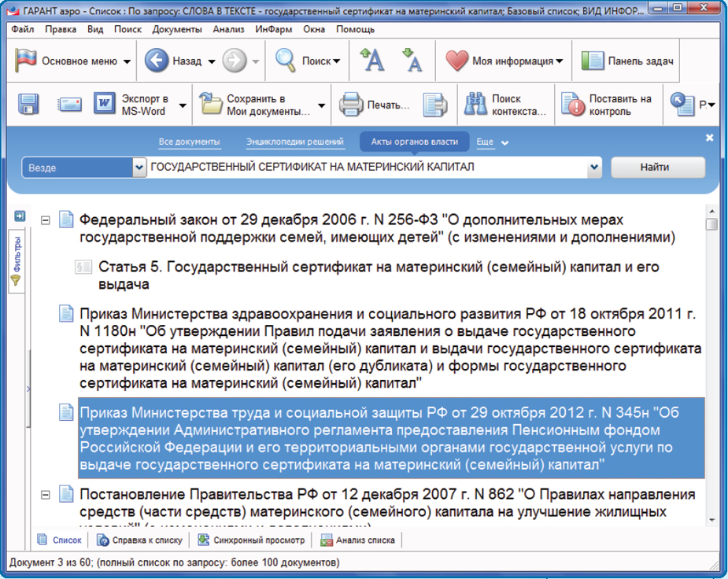Click Поставить на контроль toolbar button
This screenshot has width=728, height=579.
(608, 105)
